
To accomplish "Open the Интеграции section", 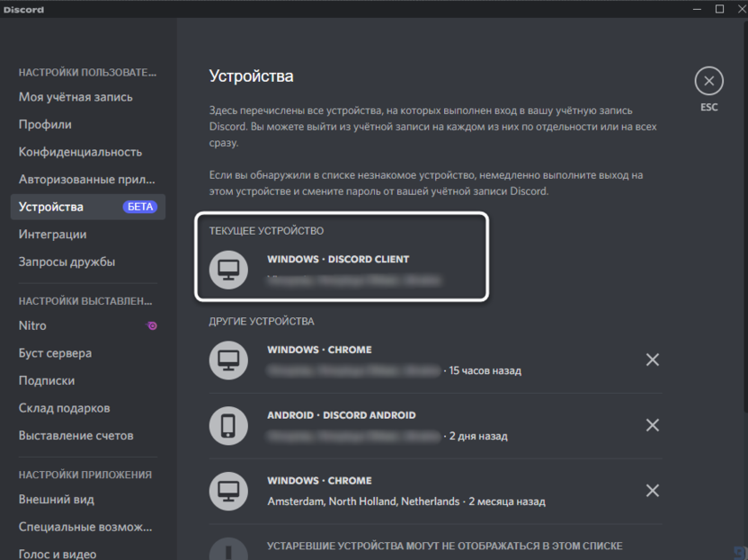I will click(52, 235).
